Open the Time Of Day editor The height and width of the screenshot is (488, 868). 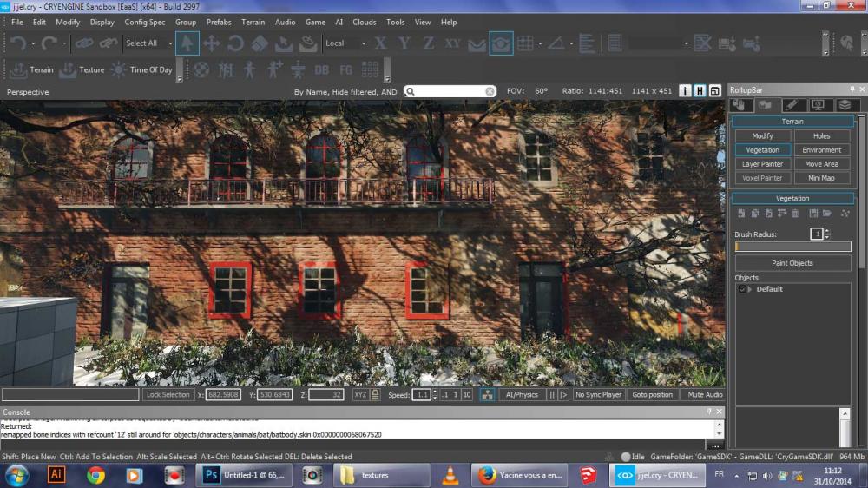[141, 69]
